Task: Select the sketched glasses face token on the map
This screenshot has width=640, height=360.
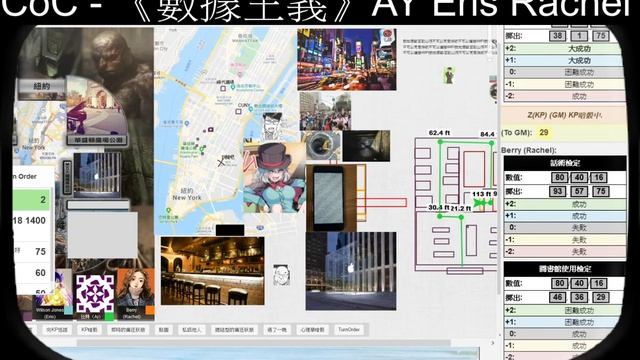Action: coord(272,126)
